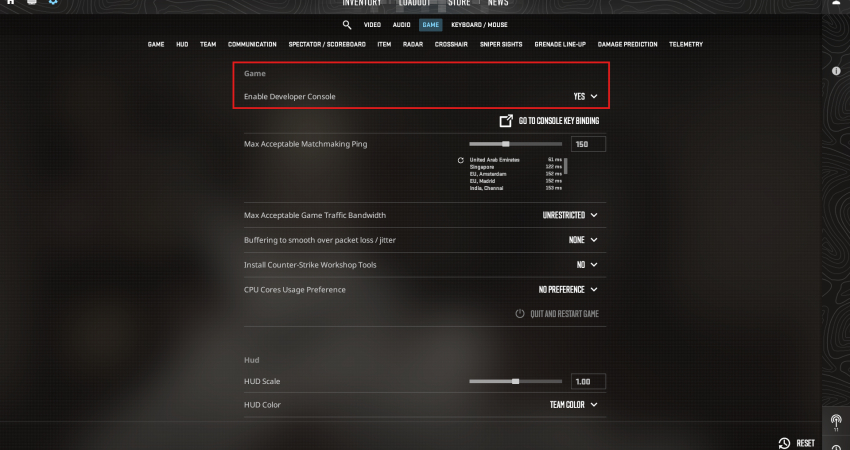The height and width of the screenshot is (450, 850).
Task: Click Go To Console Key Binding link
Action: (x=558, y=121)
